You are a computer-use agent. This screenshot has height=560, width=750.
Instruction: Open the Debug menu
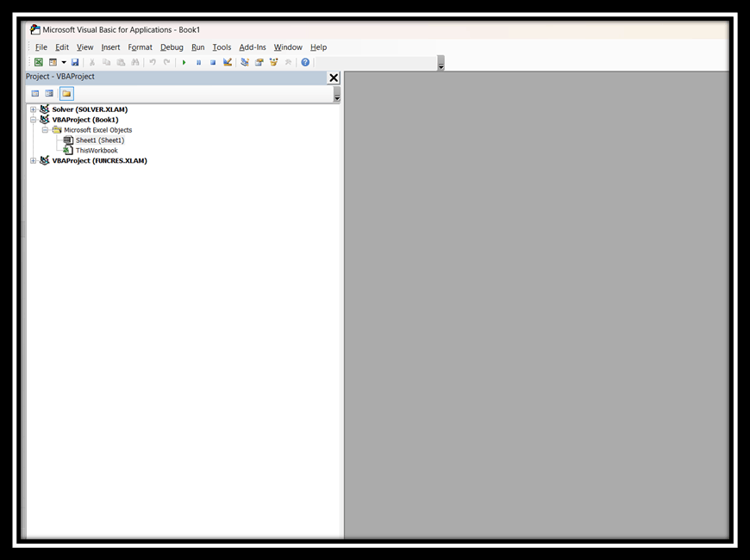point(172,47)
